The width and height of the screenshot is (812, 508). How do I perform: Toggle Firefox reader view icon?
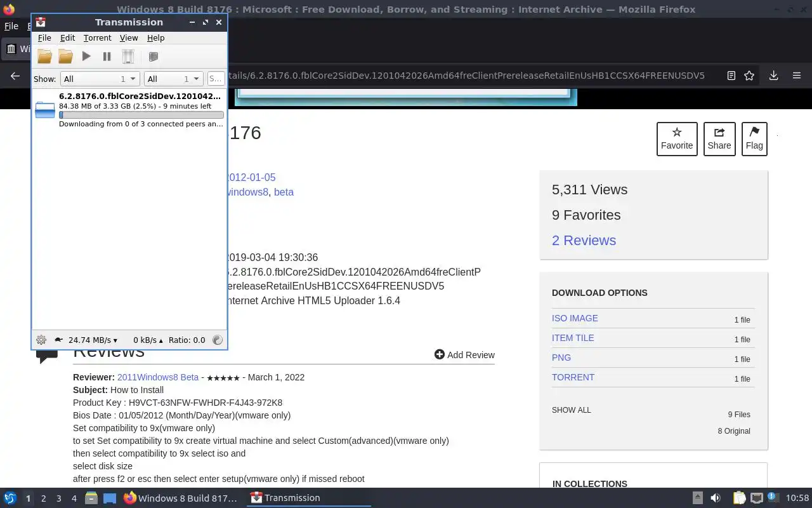(731, 76)
